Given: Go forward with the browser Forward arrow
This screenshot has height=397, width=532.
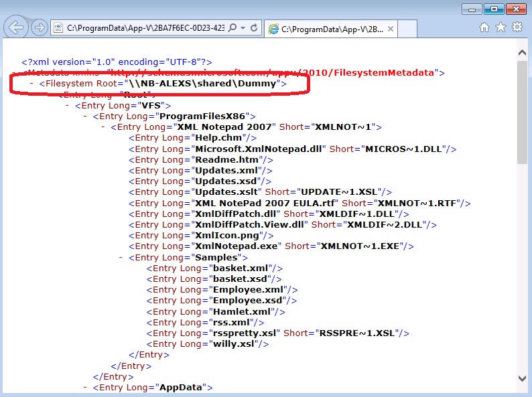Looking at the screenshot, I should click(x=40, y=27).
